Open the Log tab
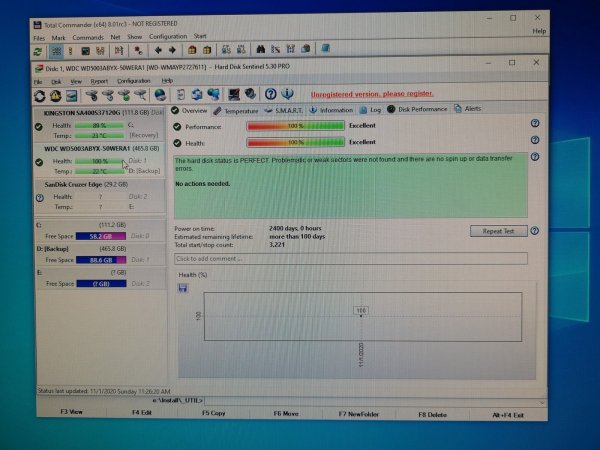 370,110
